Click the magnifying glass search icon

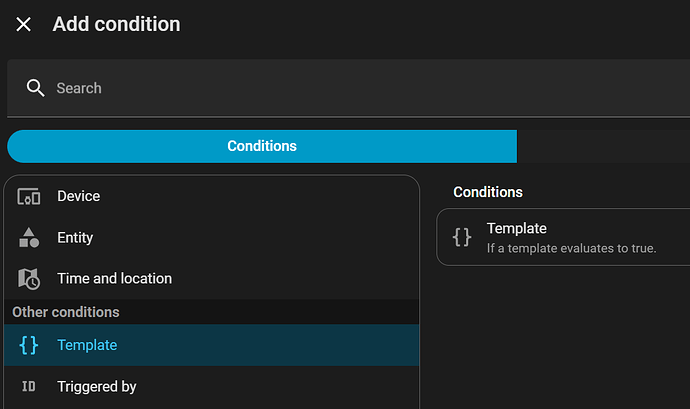tap(36, 88)
